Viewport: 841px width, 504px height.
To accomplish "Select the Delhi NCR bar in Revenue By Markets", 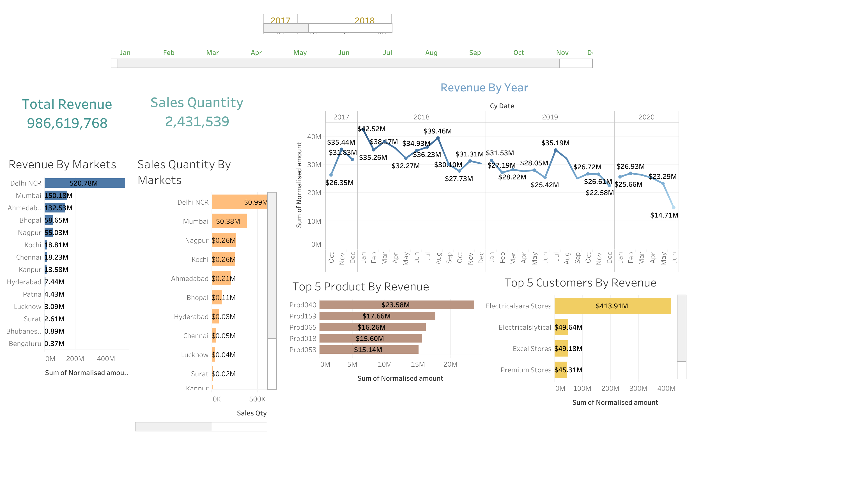I will (x=83, y=183).
